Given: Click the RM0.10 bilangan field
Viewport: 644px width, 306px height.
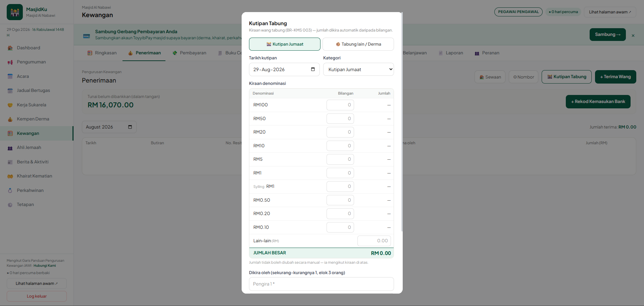Looking at the screenshot, I should coord(340,227).
